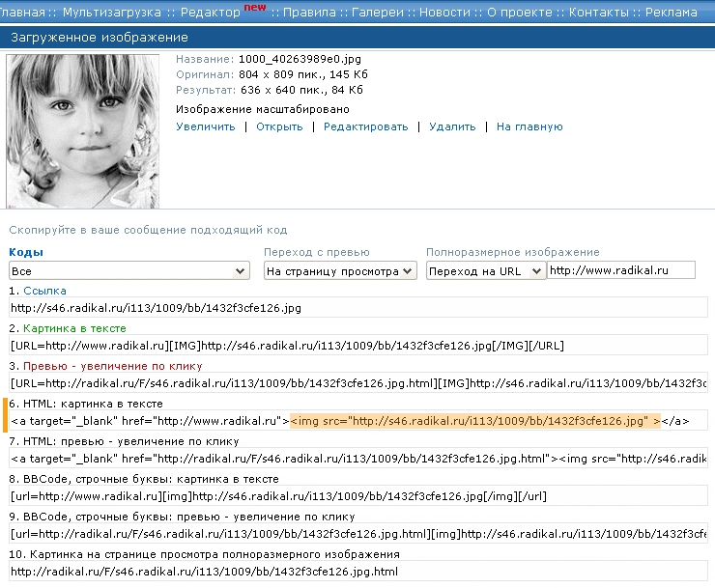The width and height of the screenshot is (715, 588).
Task: Open the Переход с превью dropdown
Action: (x=340, y=271)
